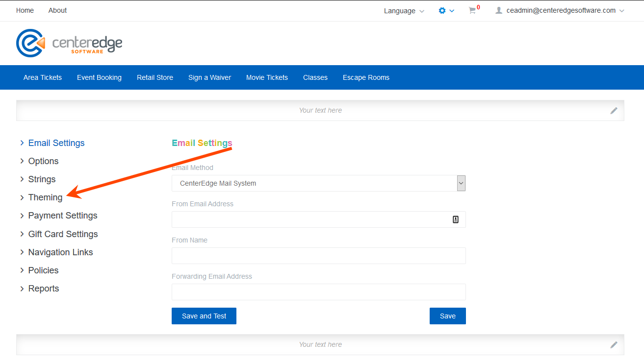Open the shopping cart icon
This screenshot has width=644, height=364.
[x=473, y=10]
